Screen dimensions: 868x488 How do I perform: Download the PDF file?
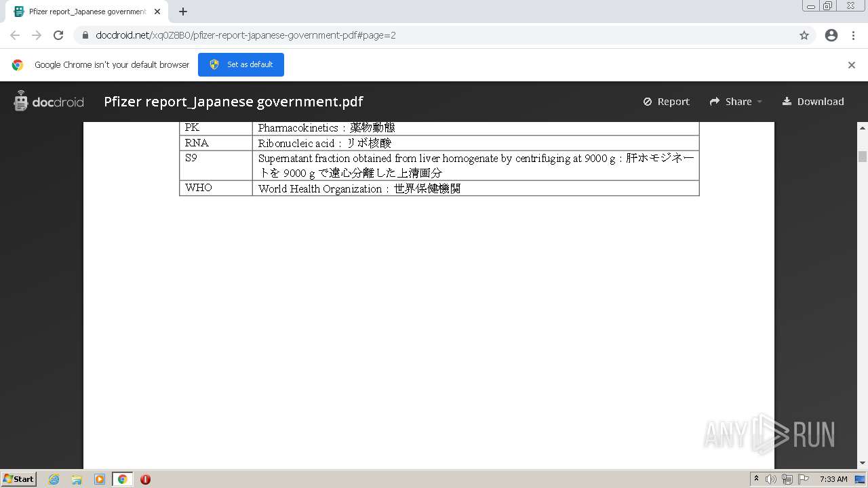(812, 102)
